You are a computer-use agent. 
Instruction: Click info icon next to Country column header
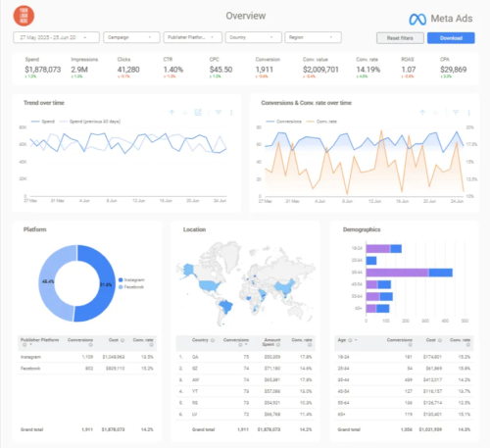click(x=213, y=340)
